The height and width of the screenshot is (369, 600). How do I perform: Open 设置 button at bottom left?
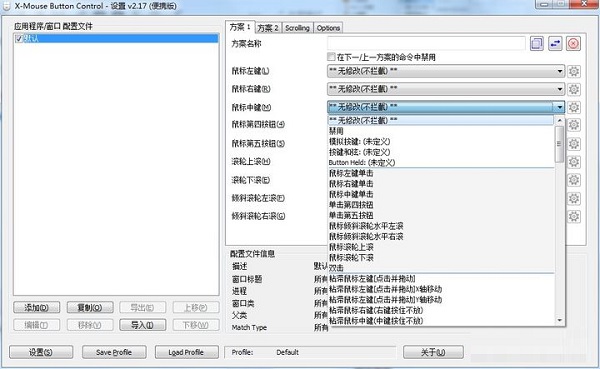pyautogui.click(x=41, y=352)
